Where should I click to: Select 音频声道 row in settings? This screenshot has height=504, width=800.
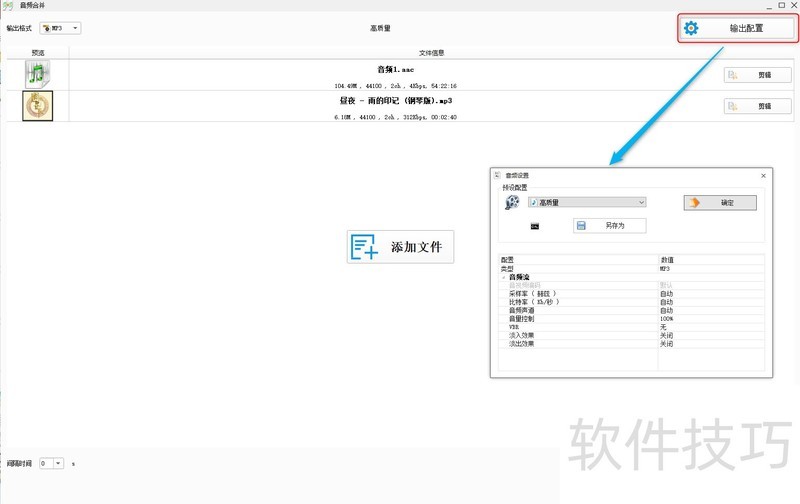coord(631,310)
